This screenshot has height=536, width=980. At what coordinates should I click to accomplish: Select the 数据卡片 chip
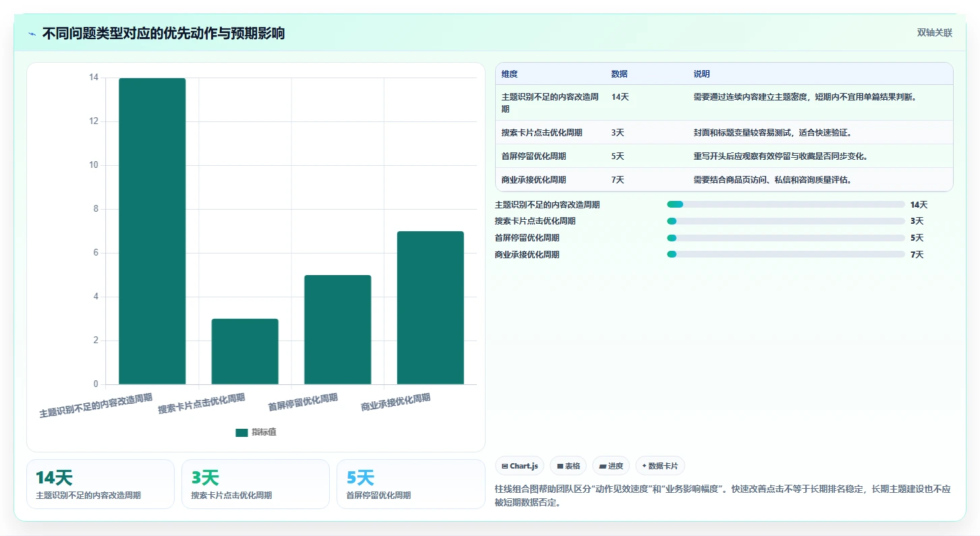(660, 466)
